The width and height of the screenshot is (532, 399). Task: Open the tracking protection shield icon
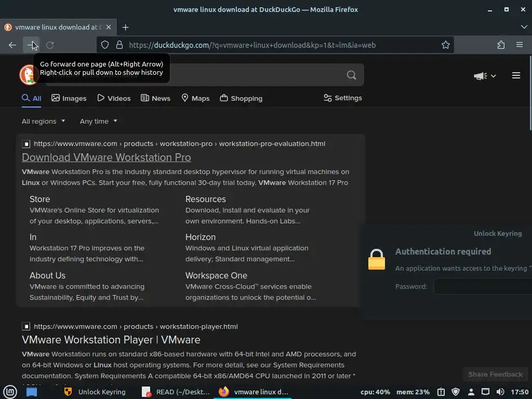pyautogui.click(x=105, y=45)
